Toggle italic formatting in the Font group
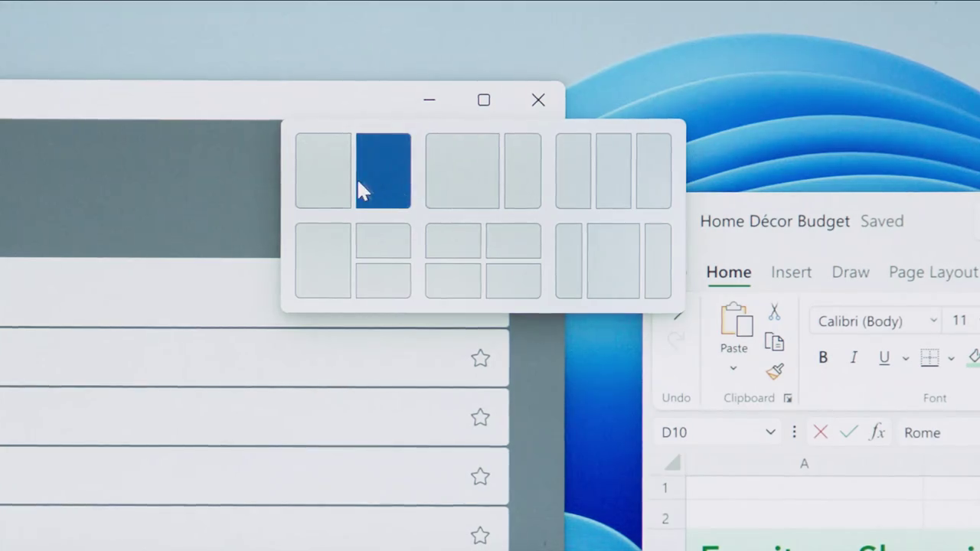Screen dimensions: 980x551 point(853,357)
